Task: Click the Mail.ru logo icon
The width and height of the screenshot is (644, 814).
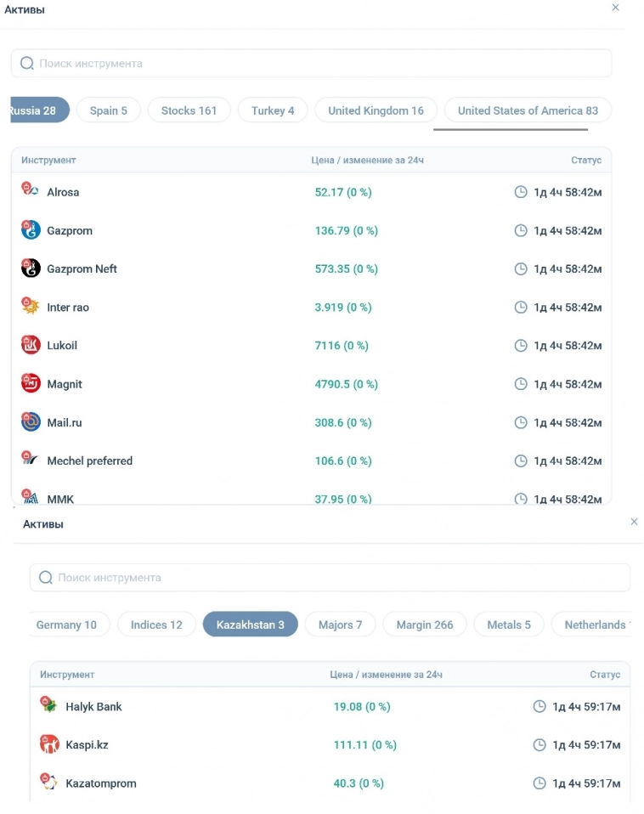Action: click(x=31, y=422)
